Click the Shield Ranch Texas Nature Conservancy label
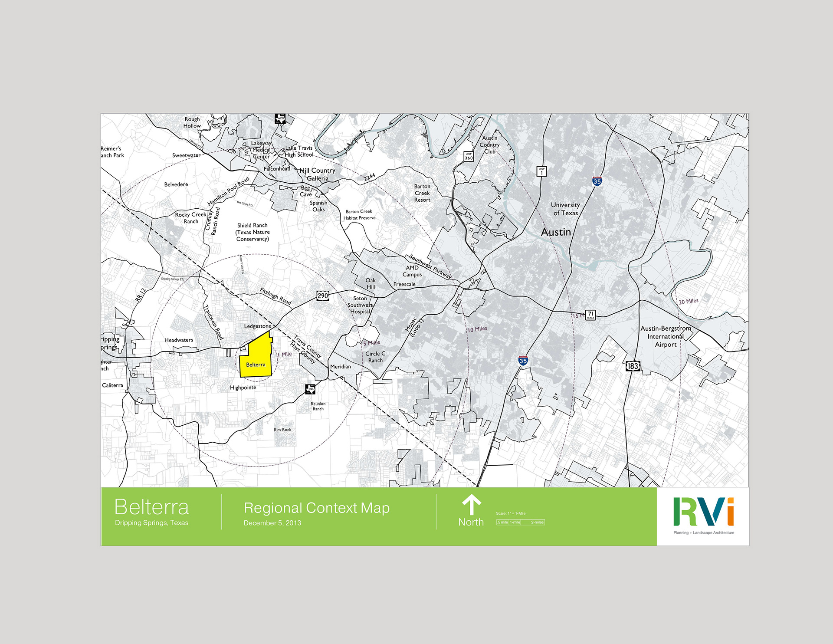 coord(253,232)
